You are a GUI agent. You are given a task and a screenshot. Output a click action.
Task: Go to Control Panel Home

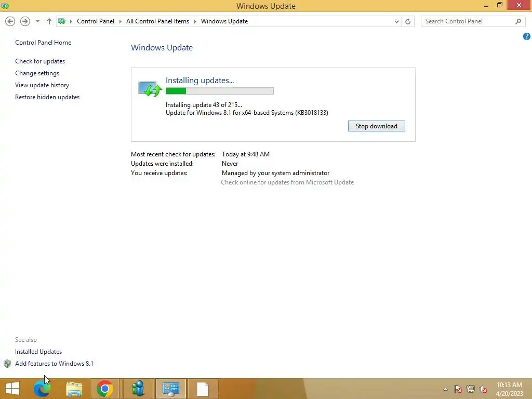43,43
